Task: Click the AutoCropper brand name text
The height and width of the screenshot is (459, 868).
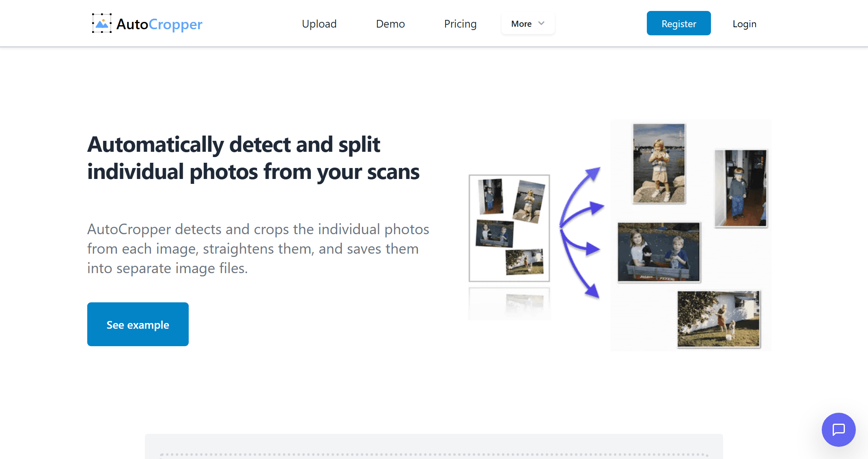Action: [159, 24]
